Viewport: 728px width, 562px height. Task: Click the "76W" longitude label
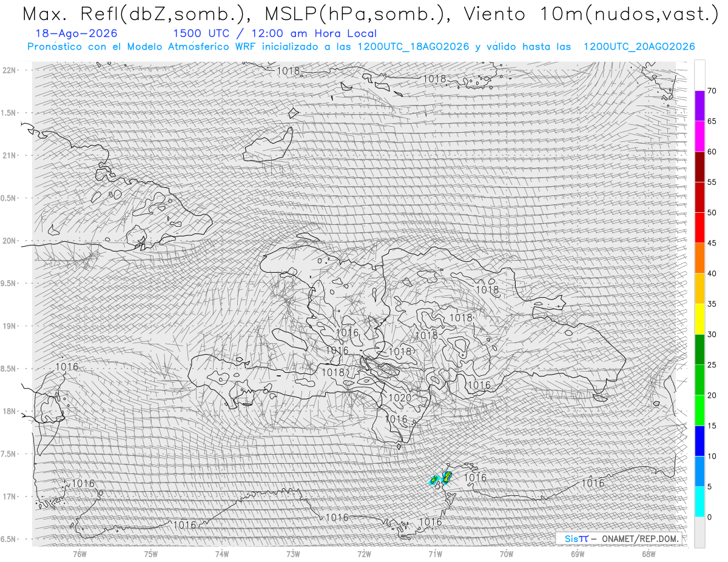tap(79, 554)
